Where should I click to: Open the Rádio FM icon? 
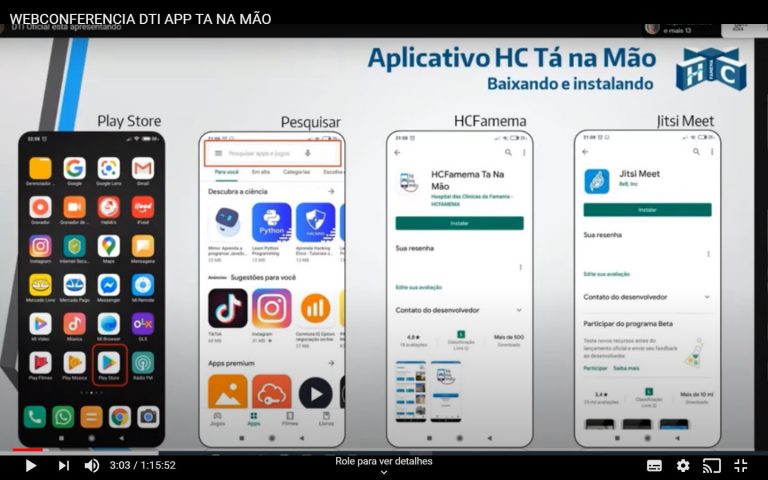(143, 362)
